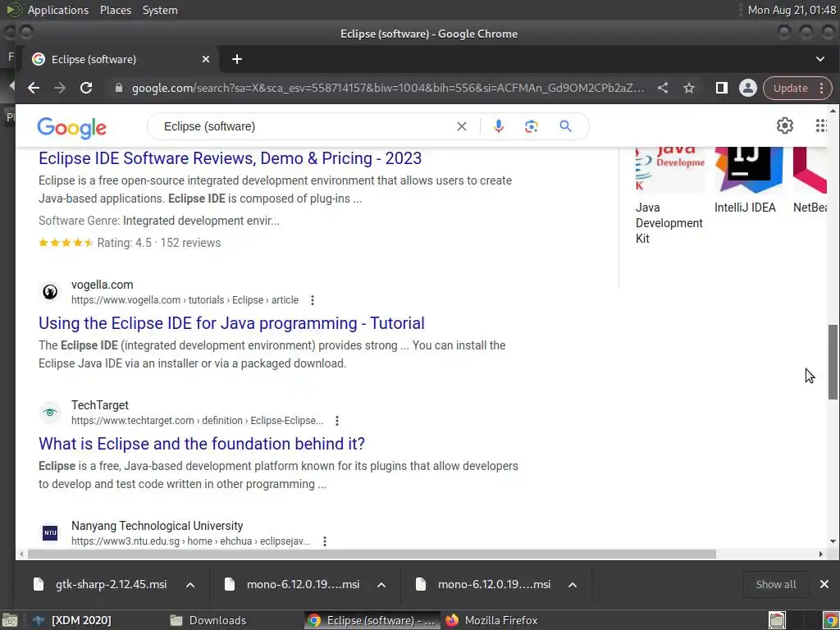840x630 pixels.
Task: Switch to XDM 2020 in taskbar
Action: tap(72, 620)
